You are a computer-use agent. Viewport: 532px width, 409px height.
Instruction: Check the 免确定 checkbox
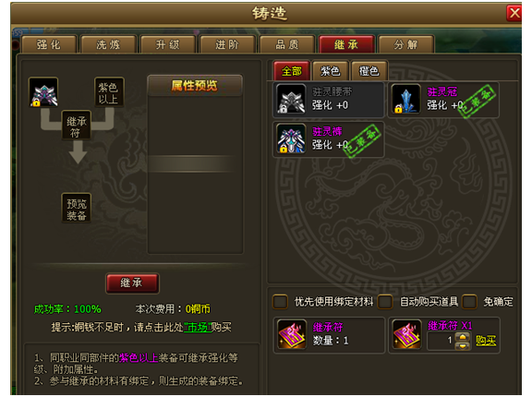pos(469,302)
